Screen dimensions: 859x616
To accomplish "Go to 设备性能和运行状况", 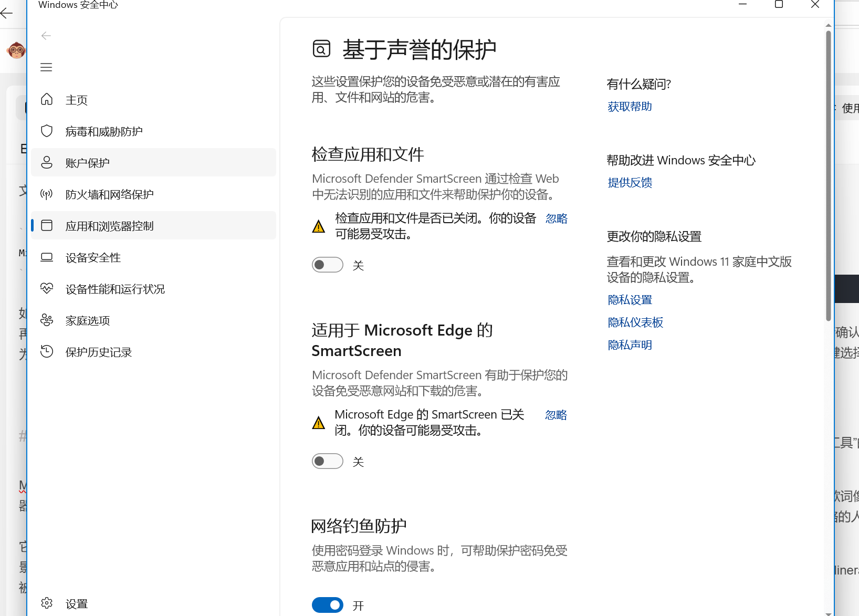I will tap(154, 288).
